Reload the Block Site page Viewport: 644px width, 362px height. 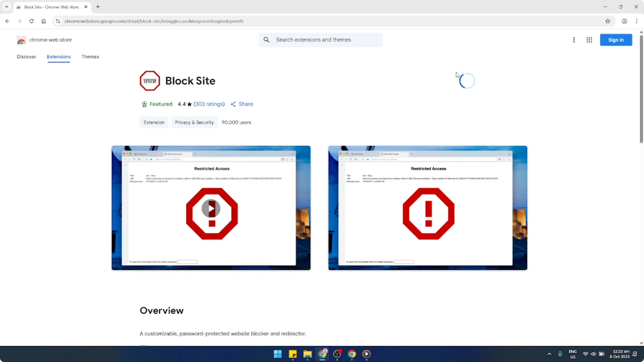[x=31, y=21]
